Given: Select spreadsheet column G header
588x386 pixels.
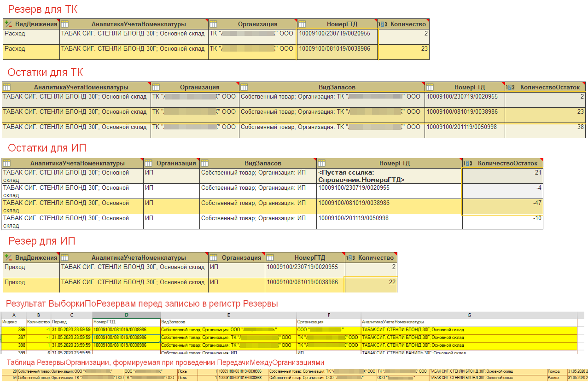Looking at the screenshot, I should pyautogui.click(x=469, y=315).
